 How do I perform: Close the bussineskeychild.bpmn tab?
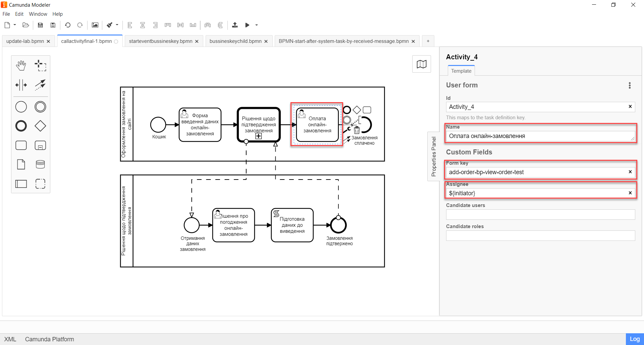[266, 41]
